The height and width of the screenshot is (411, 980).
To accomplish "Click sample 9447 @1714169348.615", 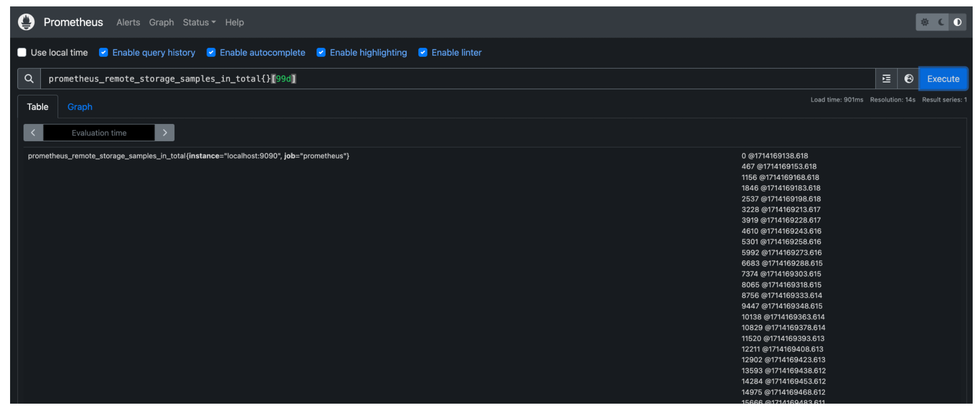I will pyautogui.click(x=782, y=306).
